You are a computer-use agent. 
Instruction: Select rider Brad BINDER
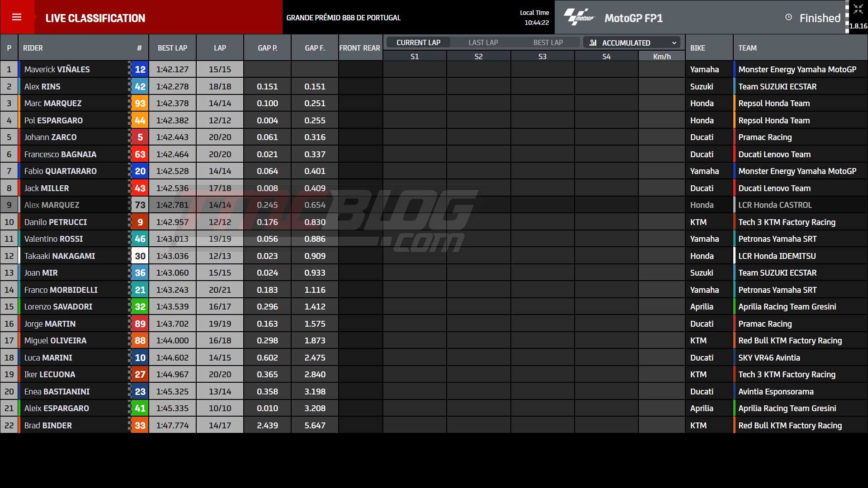point(48,425)
